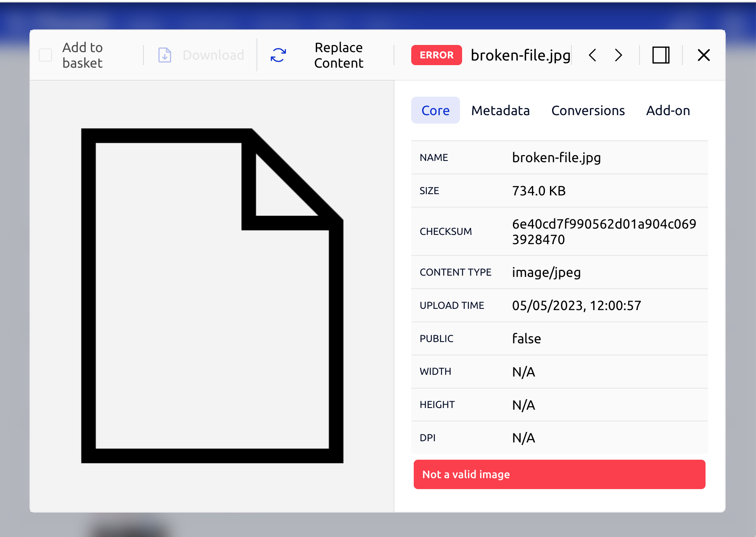Viewport: 756px width, 537px height.
Task: Click the blank document placeholder preview
Action: [x=212, y=295]
